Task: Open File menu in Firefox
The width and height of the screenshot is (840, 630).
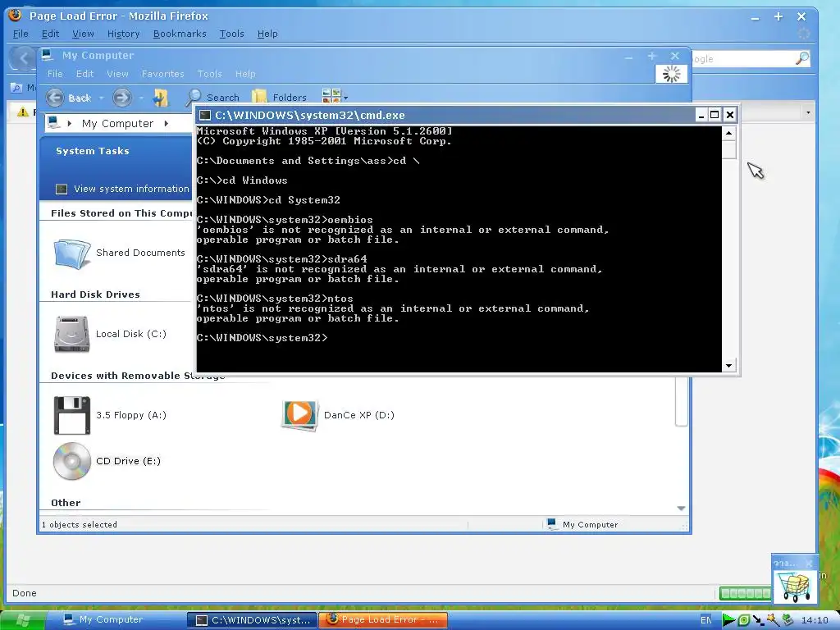Action: tap(21, 34)
